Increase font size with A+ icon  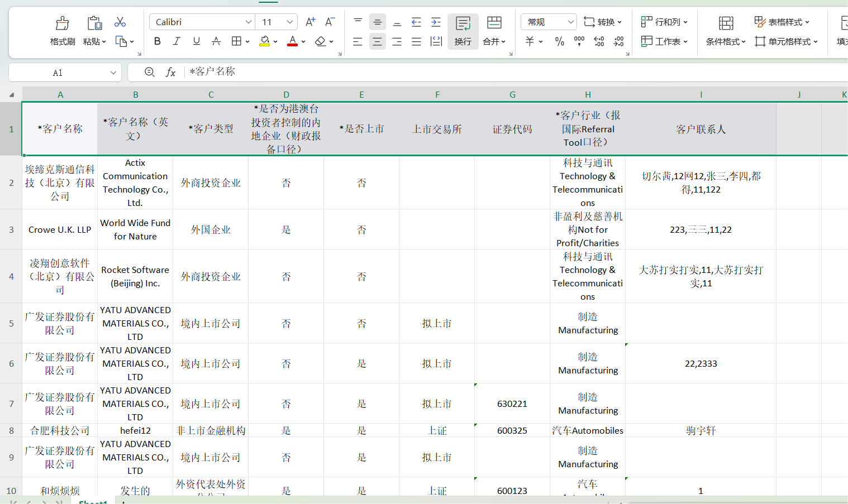tap(310, 22)
